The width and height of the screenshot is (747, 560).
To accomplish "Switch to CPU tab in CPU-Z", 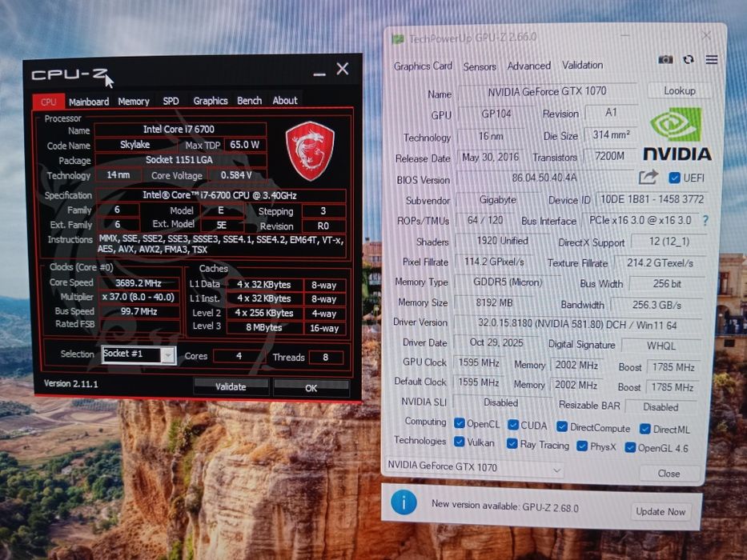I will [x=49, y=102].
